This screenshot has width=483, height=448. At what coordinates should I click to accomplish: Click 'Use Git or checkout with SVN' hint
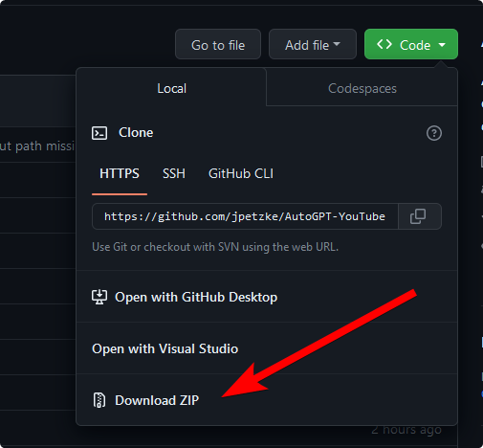(x=215, y=247)
